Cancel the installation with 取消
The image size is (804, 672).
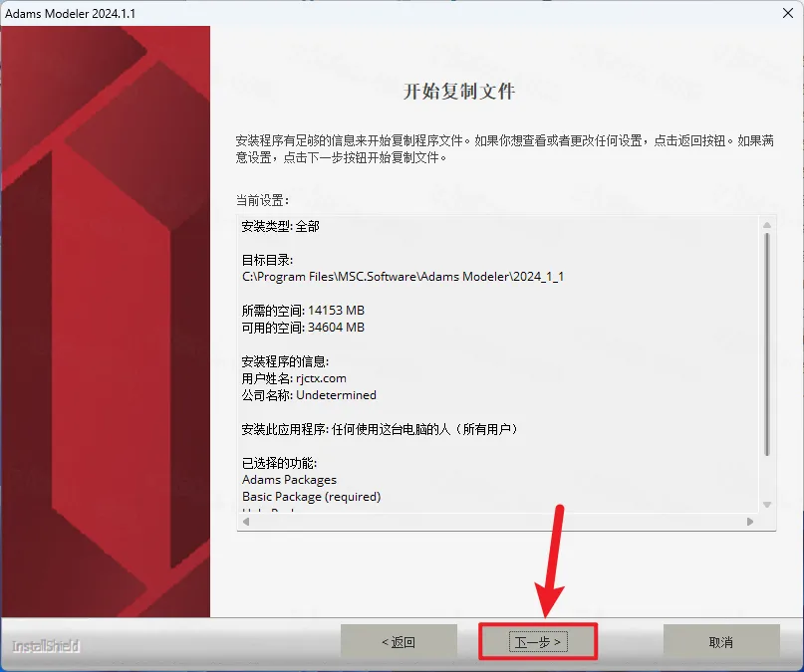pyautogui.click(x=721, y=642)
